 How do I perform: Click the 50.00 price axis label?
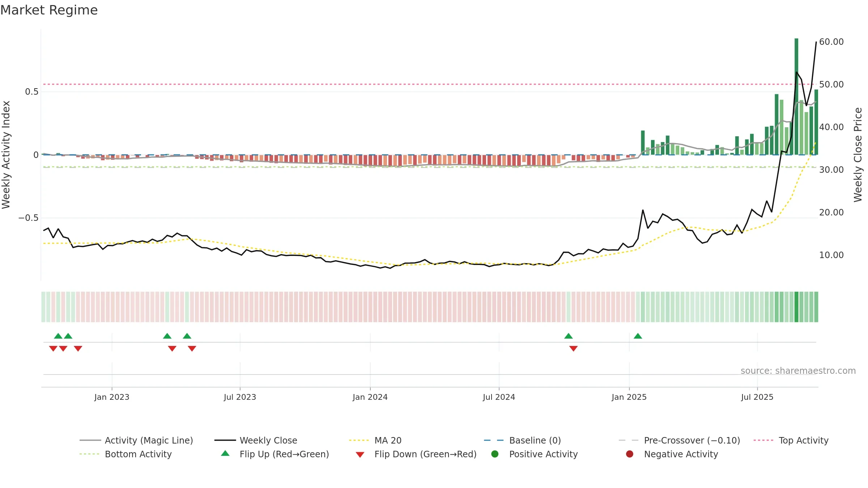click(831, 85)
